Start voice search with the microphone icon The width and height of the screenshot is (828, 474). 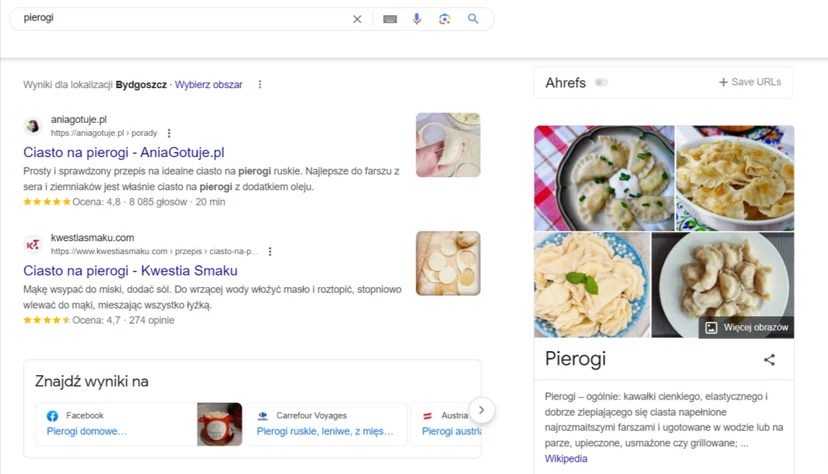click(x=417, y=19)
